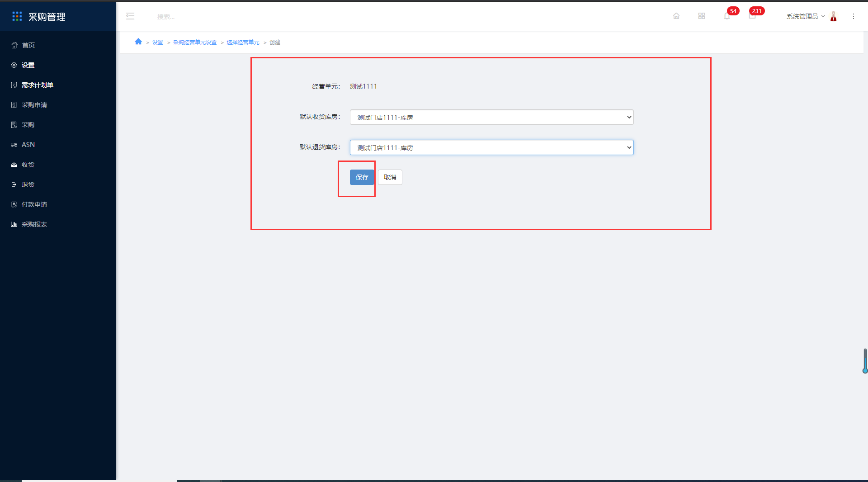Click the 默认收货库房 label

pyautogui.click(x=320, y=117)
